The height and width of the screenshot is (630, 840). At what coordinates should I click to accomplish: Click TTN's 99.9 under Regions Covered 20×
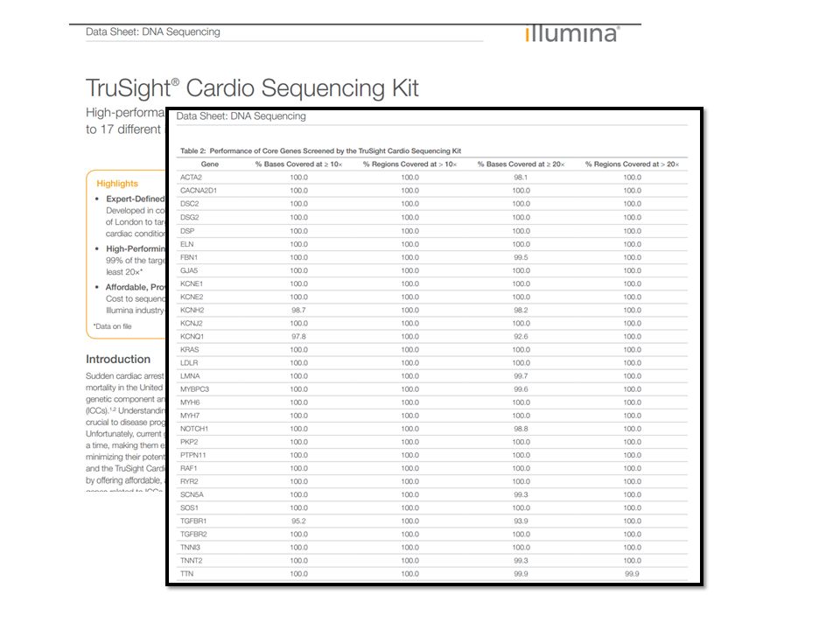click(x=632, y=574)
